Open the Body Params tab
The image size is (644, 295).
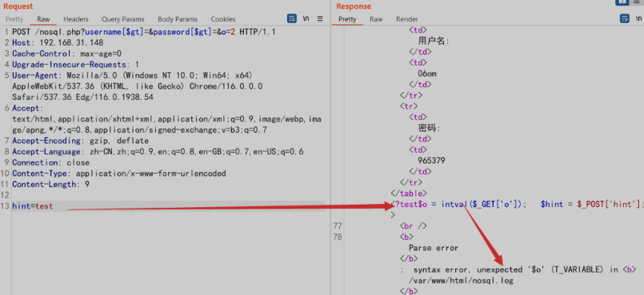[178, 19]
